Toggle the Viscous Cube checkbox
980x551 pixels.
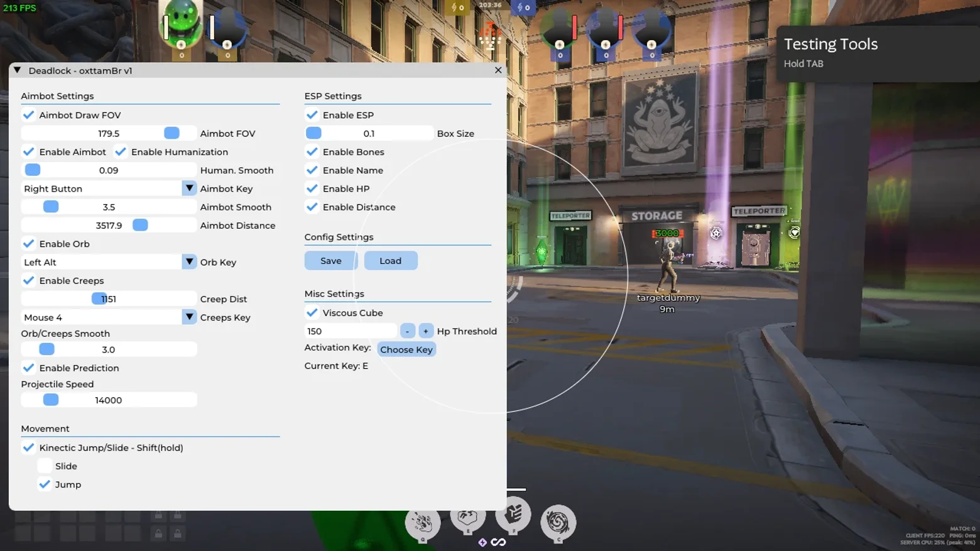pos(312,313)
